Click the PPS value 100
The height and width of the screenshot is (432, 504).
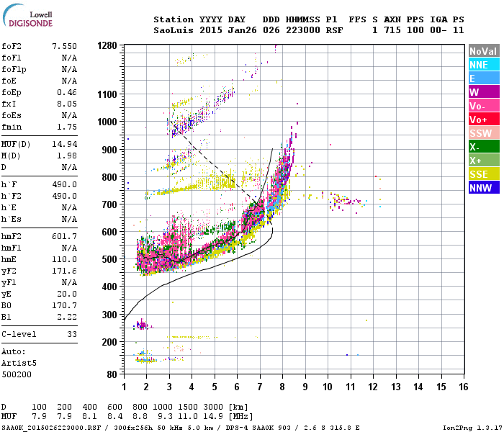tap(415, 30)
